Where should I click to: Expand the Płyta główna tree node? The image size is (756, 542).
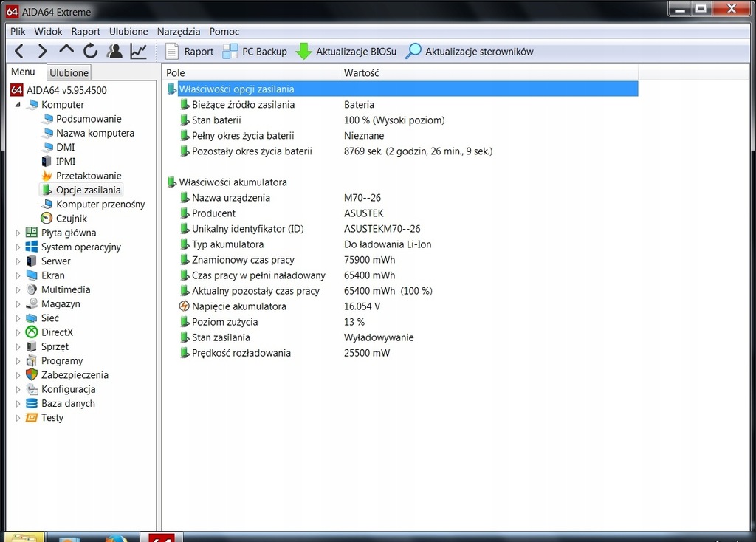click(18, 233)
